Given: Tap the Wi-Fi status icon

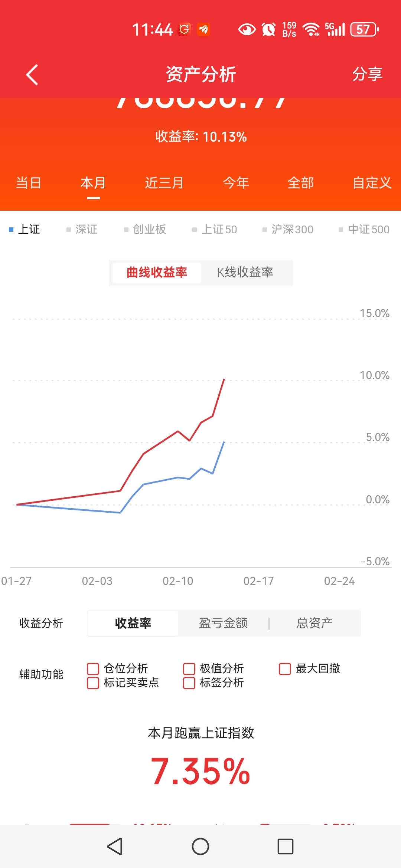Looking at the screenshot, I should click(x=311, y=29).
